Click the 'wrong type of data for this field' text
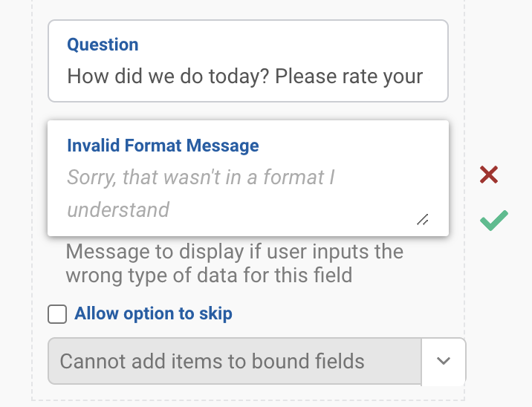 coord(209,276)
